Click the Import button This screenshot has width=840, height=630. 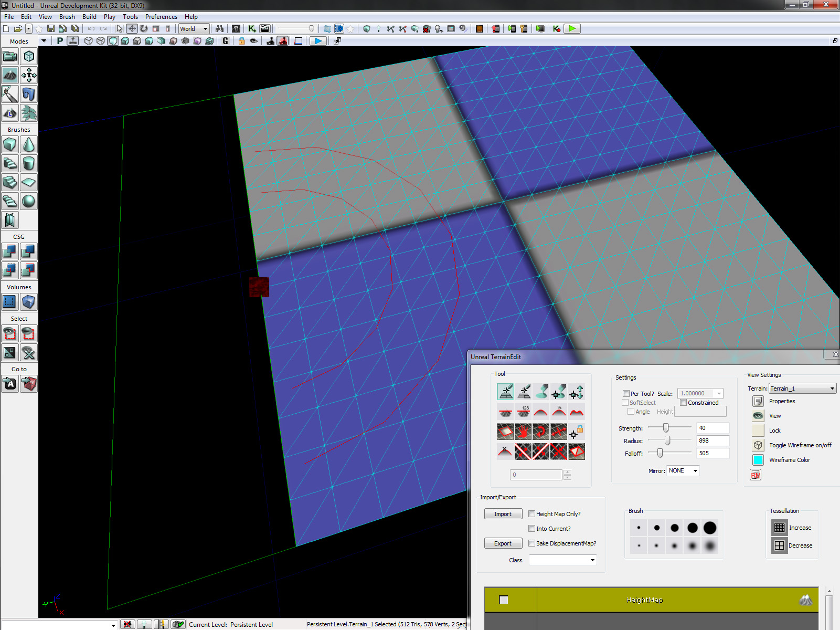click(503, 514)
